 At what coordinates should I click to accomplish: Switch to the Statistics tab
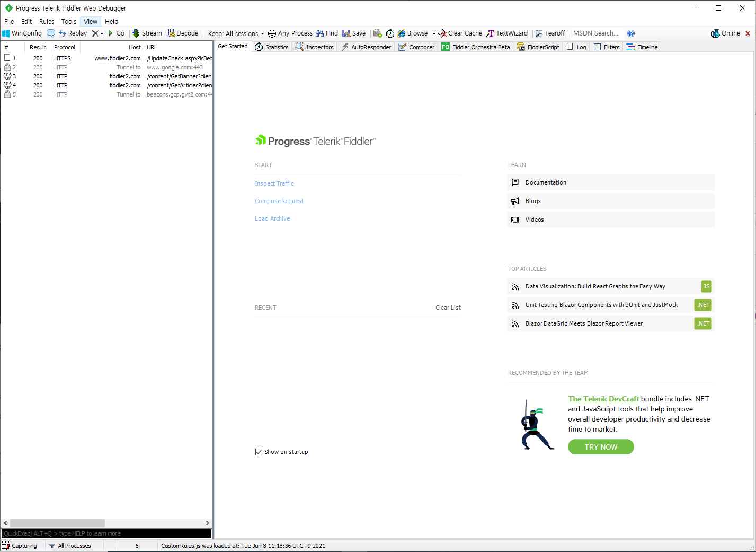click(272, 47)
